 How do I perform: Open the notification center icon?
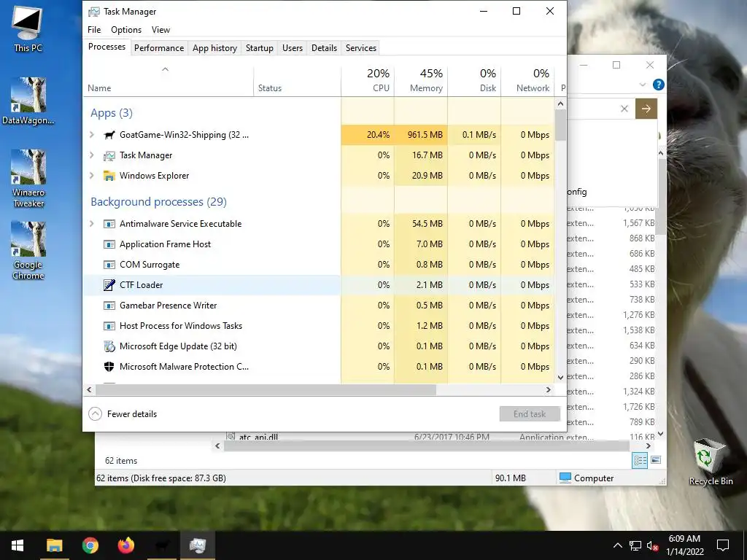coord(723,545)
